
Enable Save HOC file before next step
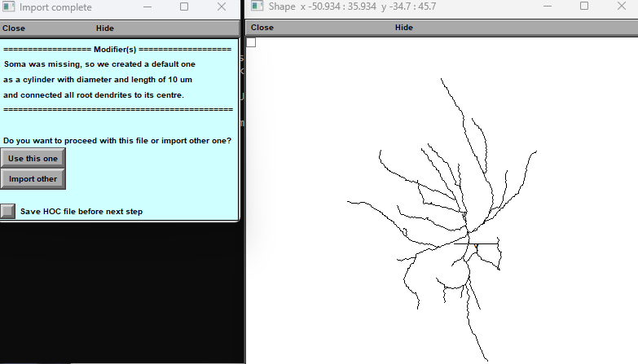(8, 211)
